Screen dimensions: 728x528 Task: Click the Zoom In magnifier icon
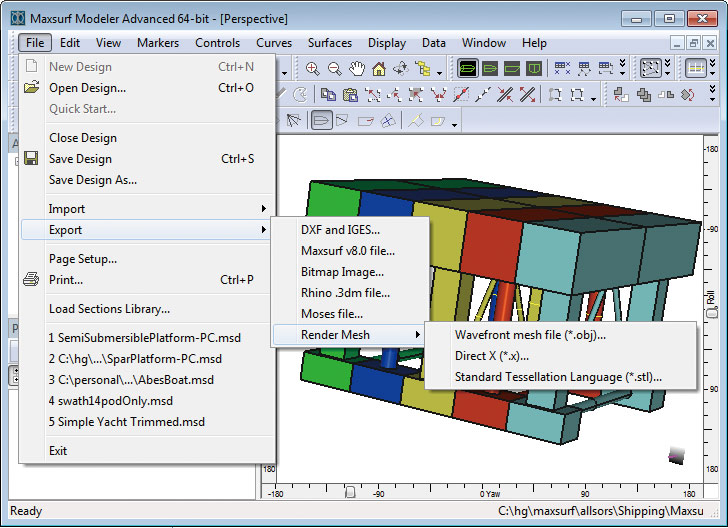point(312,69)
